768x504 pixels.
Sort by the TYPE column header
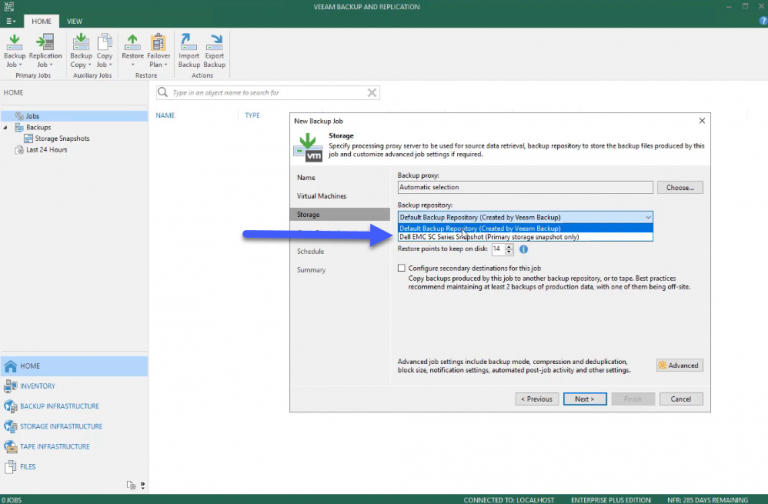(x=252, y=116)
